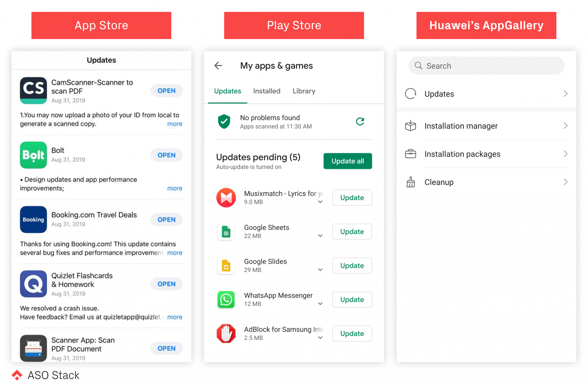Click more on the Booking.com update notes
588x388 pixels.
tap(175, 253)
